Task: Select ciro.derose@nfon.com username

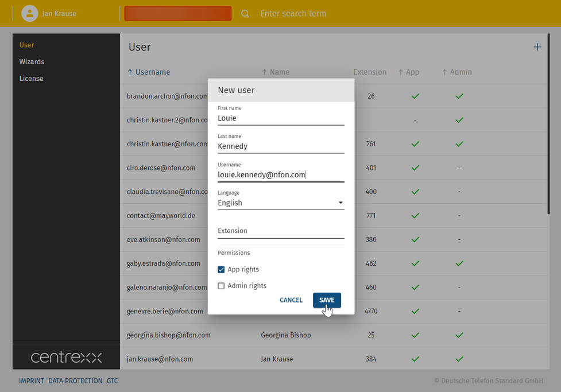Action: pyautogui.click(x=161, y=168)
